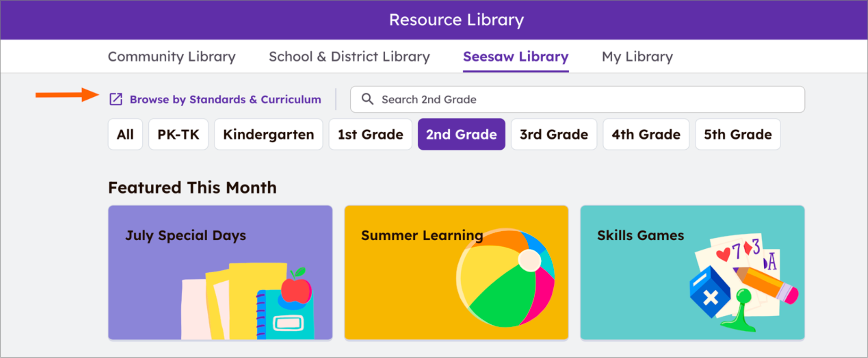Select the All grade filter
Viewport: 868px width, 358px height.
[125, 134]
